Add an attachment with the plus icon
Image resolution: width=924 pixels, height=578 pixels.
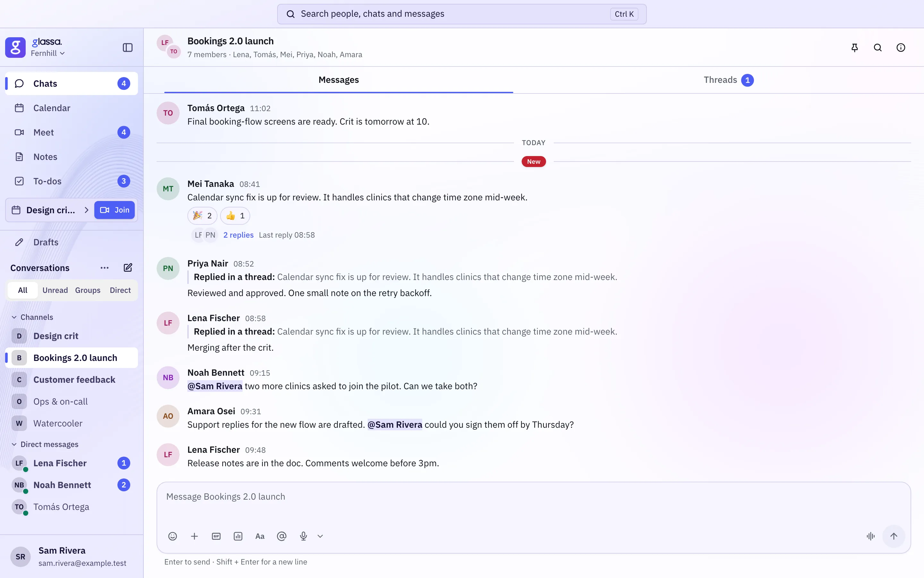[x=194, y=536]
